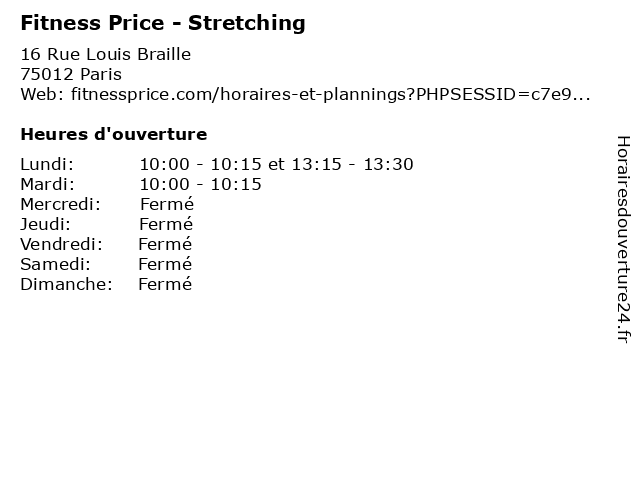
Task: Click Lundi hours 10:00 - 10:15 et 13:15 - 13:30
Action: point(276,164)
